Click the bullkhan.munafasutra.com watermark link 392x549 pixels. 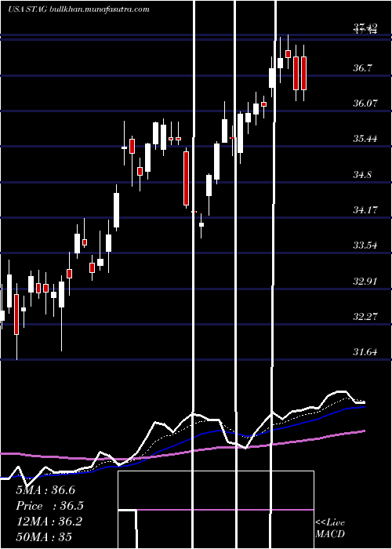(100, 9)
